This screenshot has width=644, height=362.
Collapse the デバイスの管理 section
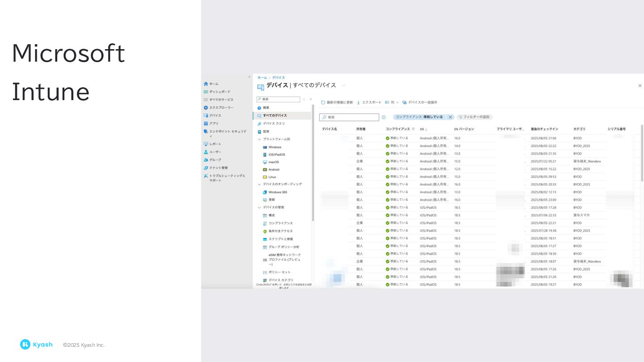pyautogui.click(x=259, y=207)
